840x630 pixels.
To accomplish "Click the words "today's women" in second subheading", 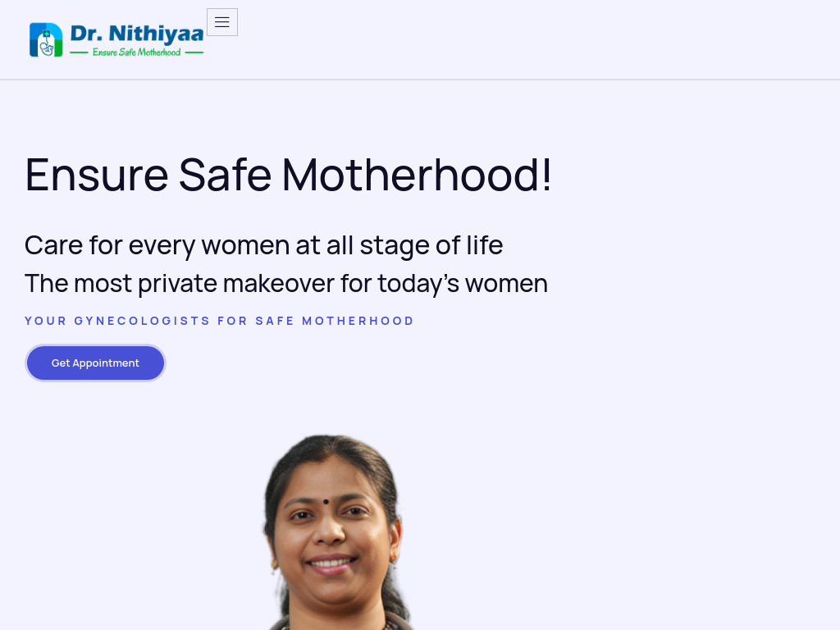I will [462, 283].
